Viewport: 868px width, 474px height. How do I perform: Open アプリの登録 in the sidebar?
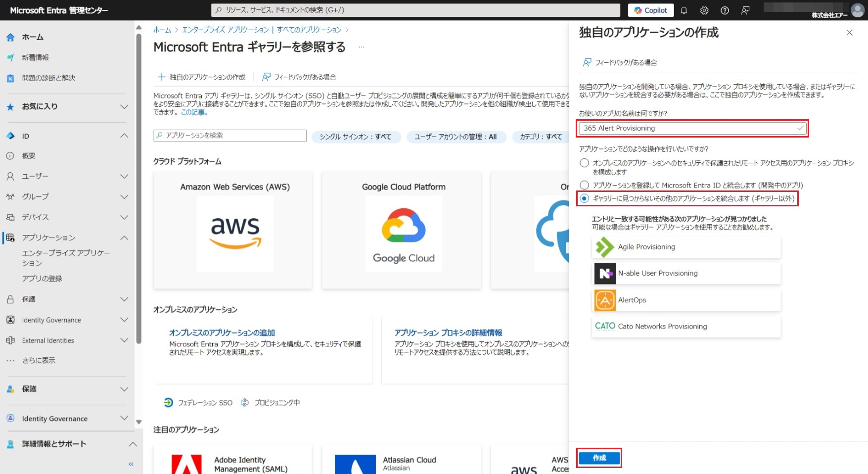(42, 279)
